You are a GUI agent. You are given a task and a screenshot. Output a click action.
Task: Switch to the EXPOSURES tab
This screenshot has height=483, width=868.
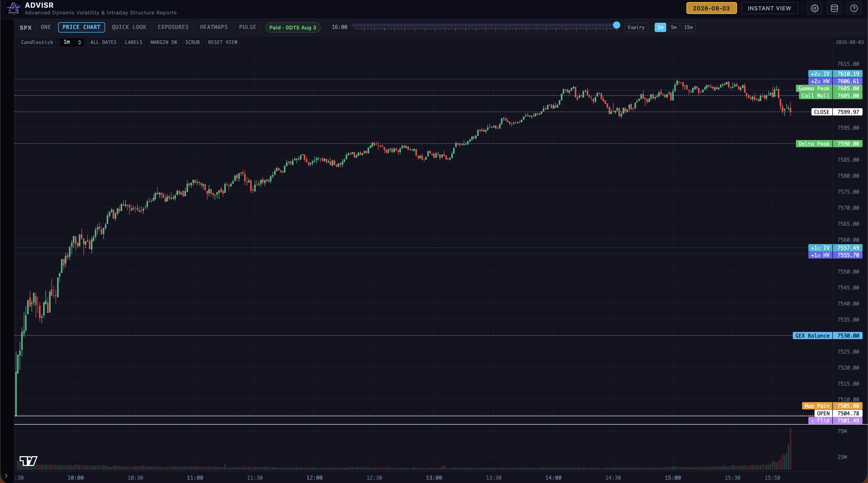tap(173, 27)
